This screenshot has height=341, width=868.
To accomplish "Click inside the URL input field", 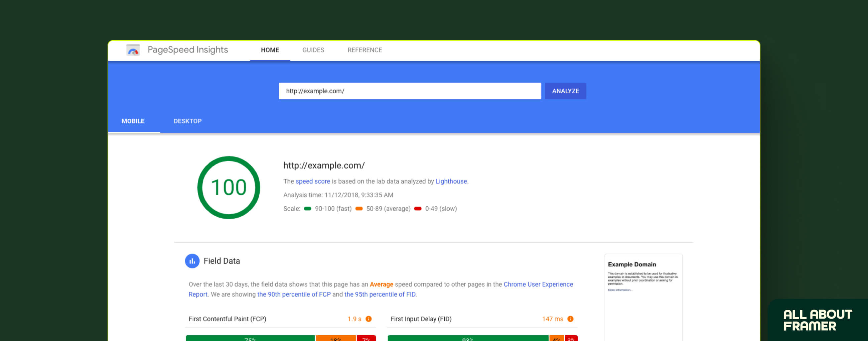I will pyautogui.click(x=409, y=91).
